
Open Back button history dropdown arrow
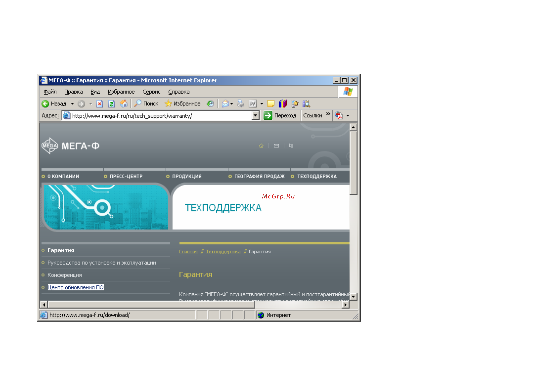coord(72,104)
